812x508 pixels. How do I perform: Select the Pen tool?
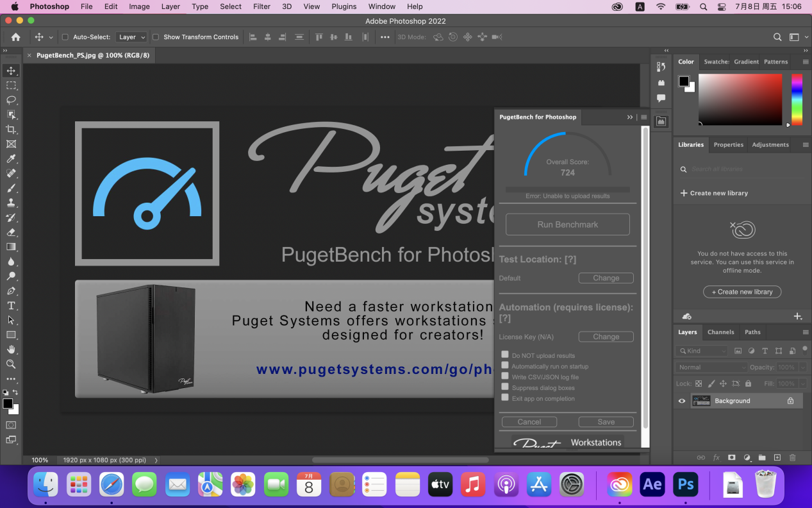click(x=11, y=291)
